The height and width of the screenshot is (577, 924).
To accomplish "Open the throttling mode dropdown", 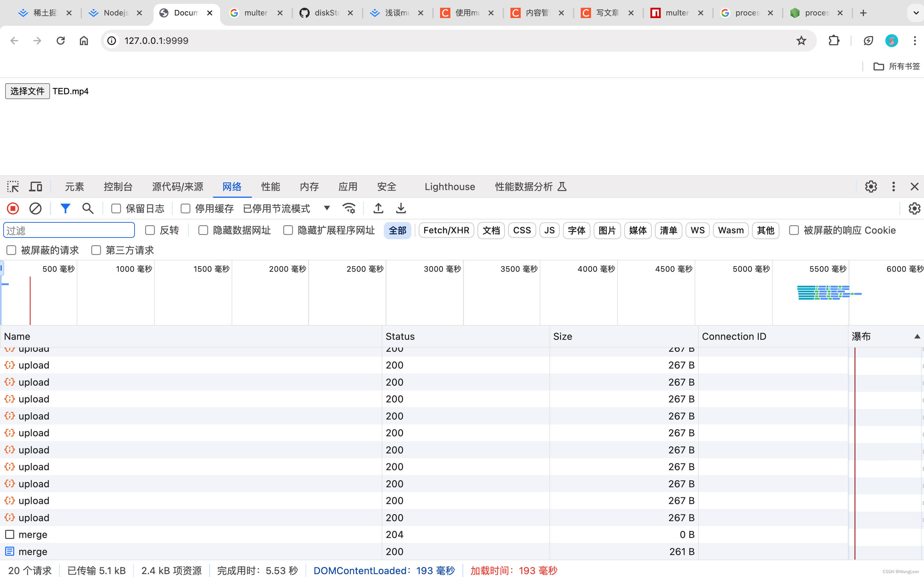I will click(286, 208).
